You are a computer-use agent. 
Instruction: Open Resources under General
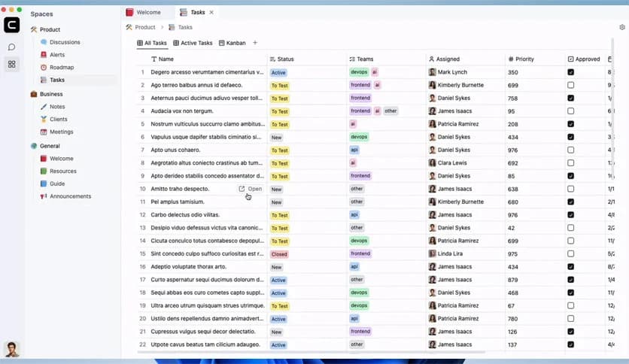63,171
